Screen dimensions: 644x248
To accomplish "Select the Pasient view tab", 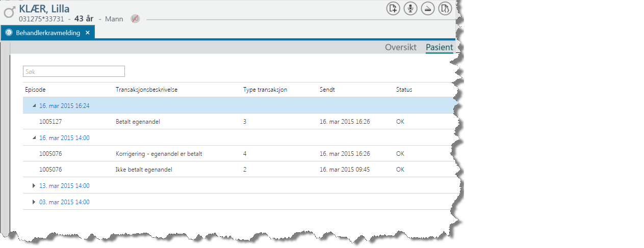I will click(x=439, y=47).
